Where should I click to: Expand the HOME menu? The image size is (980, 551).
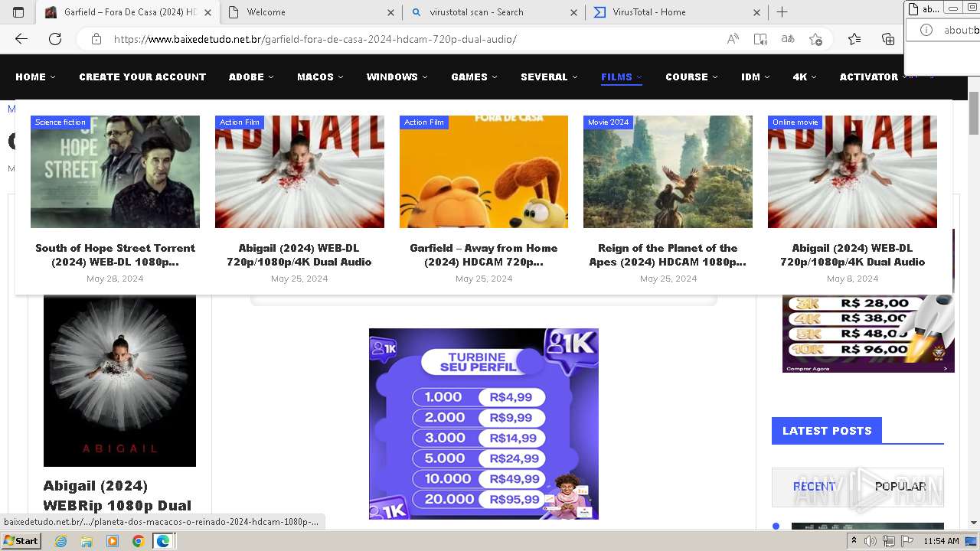(35, 77)
